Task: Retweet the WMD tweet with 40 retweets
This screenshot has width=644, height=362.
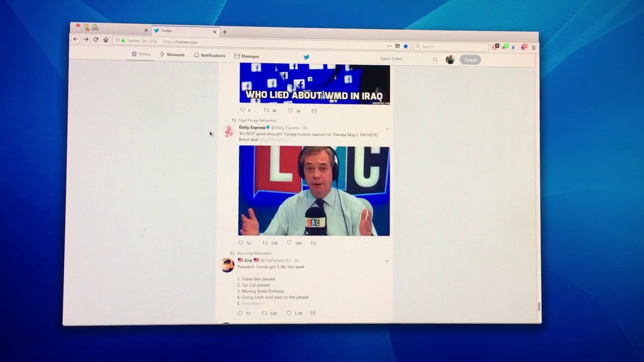Action: tap(266, 110)
